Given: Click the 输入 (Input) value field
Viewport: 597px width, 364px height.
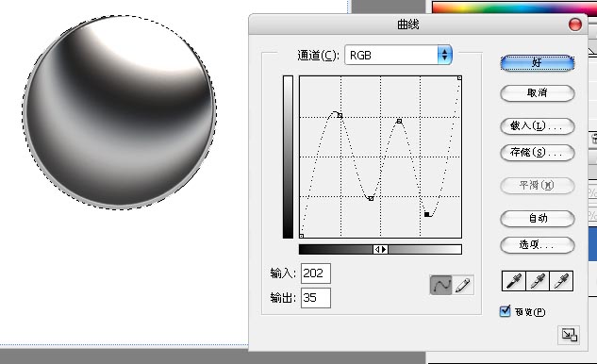Looking at the screenshot, I should coord(316,273).
